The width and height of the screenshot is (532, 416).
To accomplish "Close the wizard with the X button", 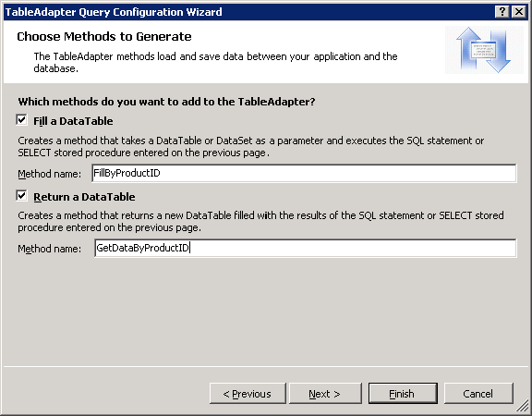I will [x=519, y=12].
